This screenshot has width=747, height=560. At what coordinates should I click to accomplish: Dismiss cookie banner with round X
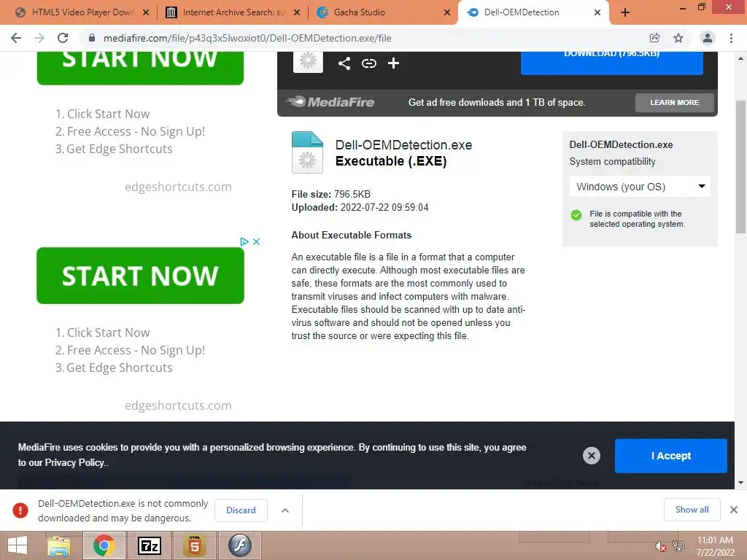(x=591, y=456)
